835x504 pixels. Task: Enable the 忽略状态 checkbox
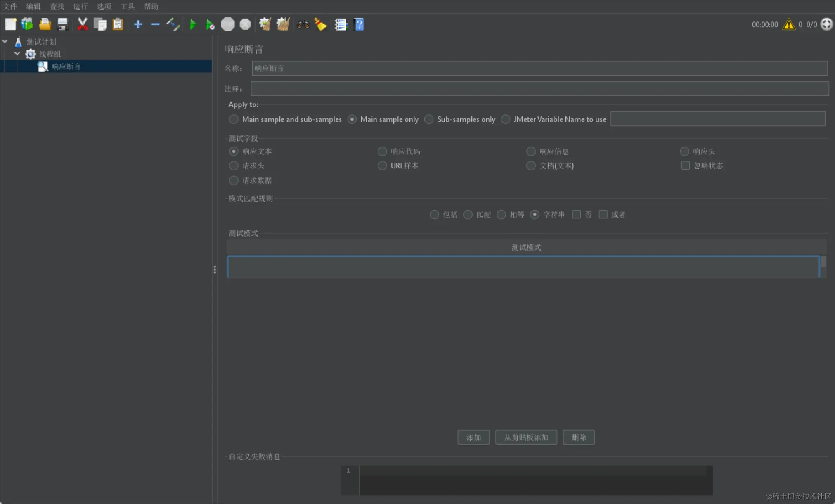(x=685, y=166)
